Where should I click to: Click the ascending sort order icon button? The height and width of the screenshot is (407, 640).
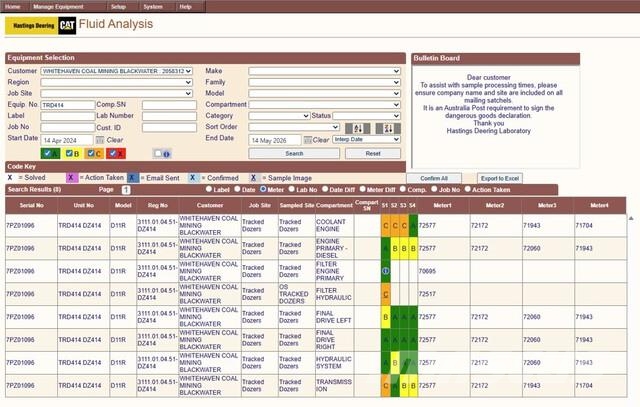358,129
